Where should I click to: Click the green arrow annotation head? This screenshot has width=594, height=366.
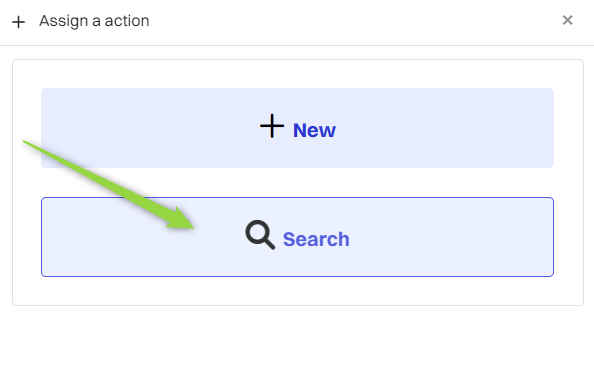click(x=182, y=220)
